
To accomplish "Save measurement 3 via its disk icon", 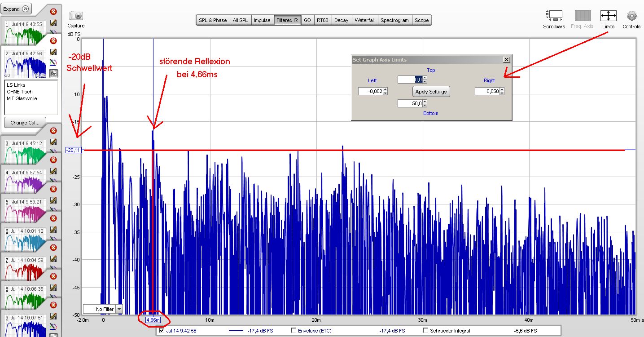I will [x=53, y=142].
